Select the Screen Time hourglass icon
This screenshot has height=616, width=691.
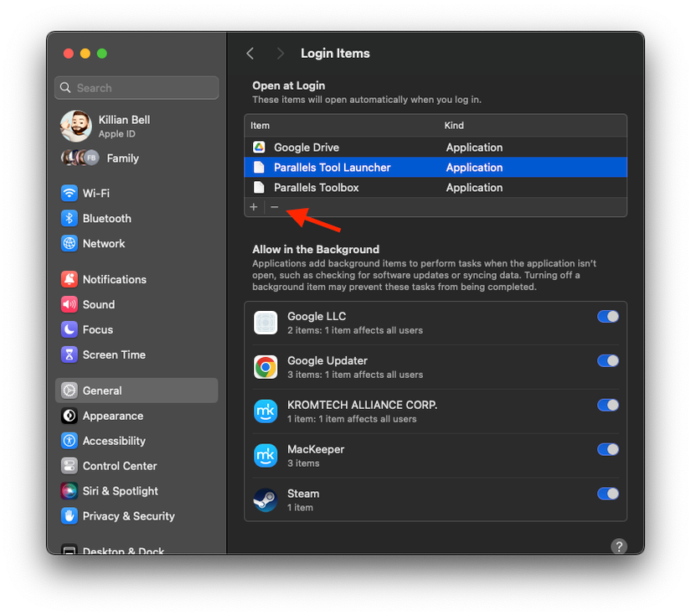68,355
